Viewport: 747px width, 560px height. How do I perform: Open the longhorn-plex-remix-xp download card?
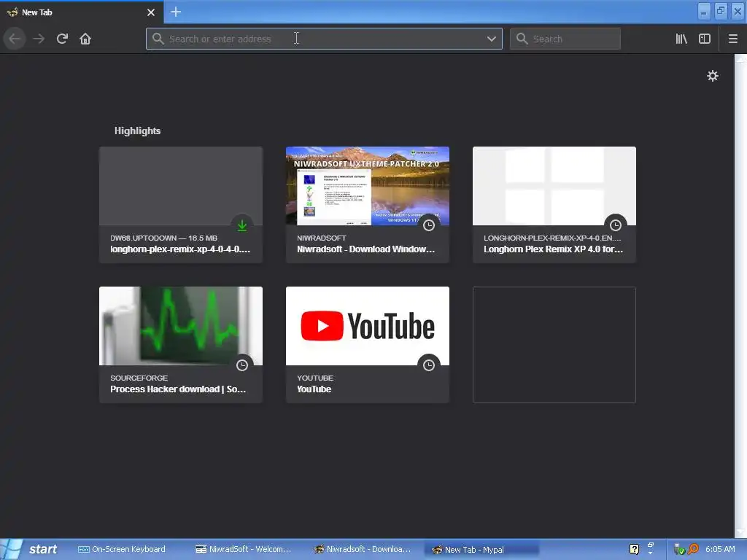click(181, 205)
